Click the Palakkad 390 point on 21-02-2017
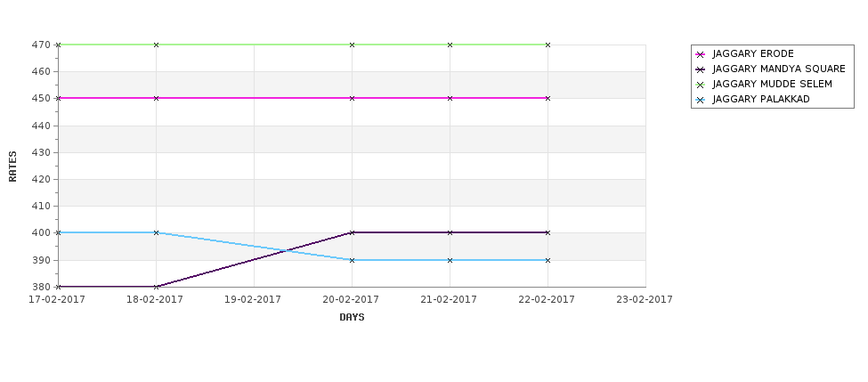 click(x=450, y=260)
